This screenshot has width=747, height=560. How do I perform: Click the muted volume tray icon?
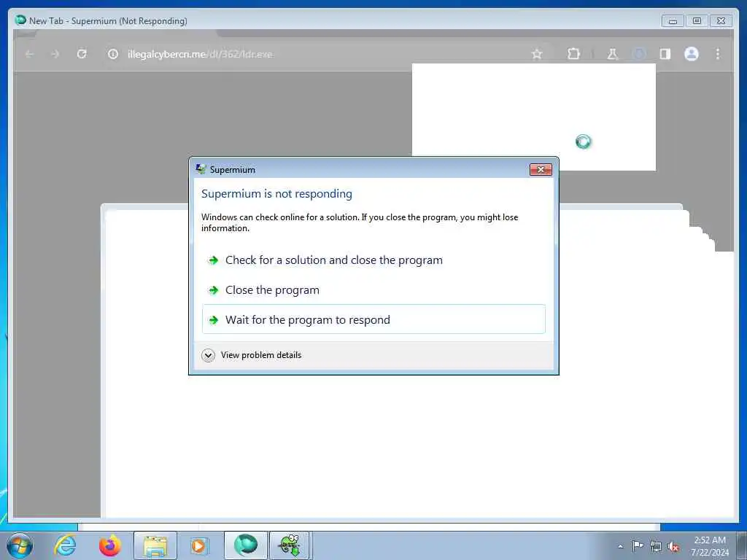[673, 547]
